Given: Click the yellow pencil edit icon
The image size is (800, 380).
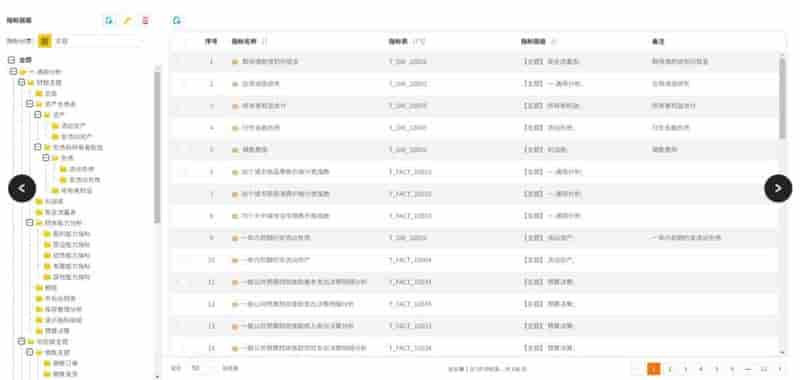Looking at the screenshot, I should tap(128, 20).
